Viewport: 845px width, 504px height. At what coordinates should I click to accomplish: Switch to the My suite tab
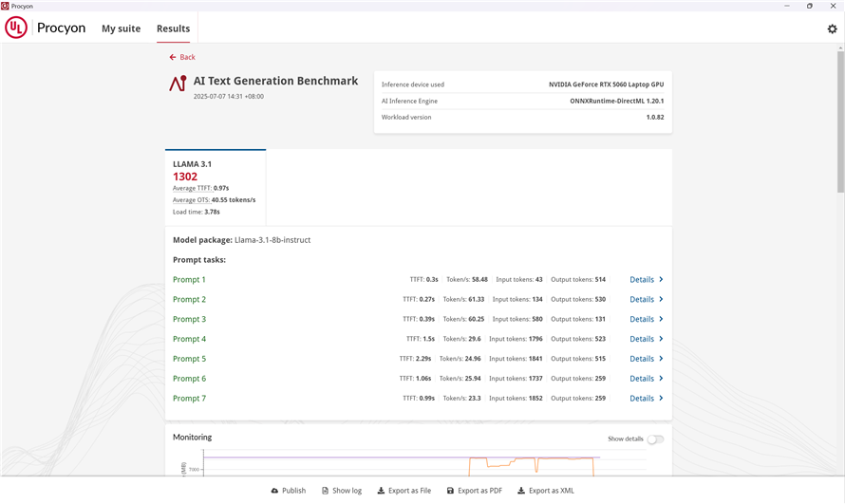pos(122,28)
